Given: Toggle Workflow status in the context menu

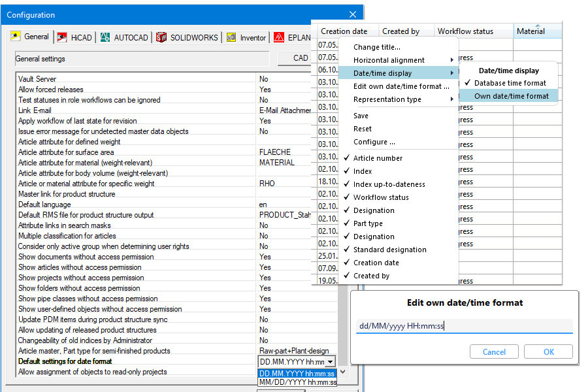Looking at the screenshot, I should coord(381,197).
